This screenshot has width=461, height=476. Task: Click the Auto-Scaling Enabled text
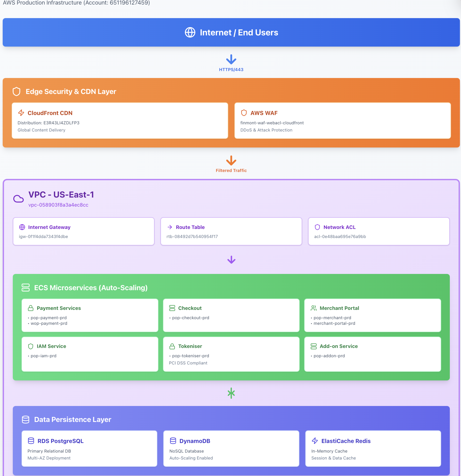click(191, 458)
